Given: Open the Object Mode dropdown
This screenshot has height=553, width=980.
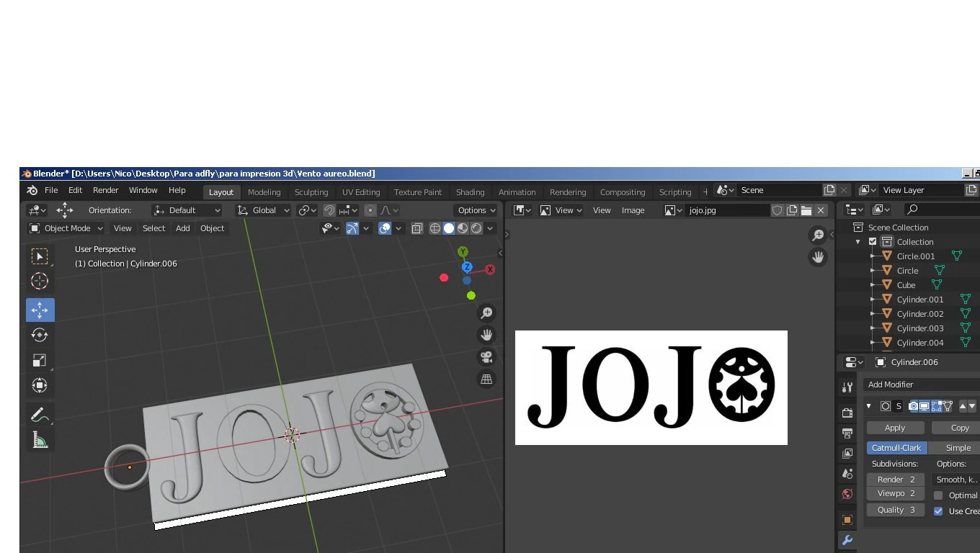Looking at the screenshot, I should (x=66, y=228).
